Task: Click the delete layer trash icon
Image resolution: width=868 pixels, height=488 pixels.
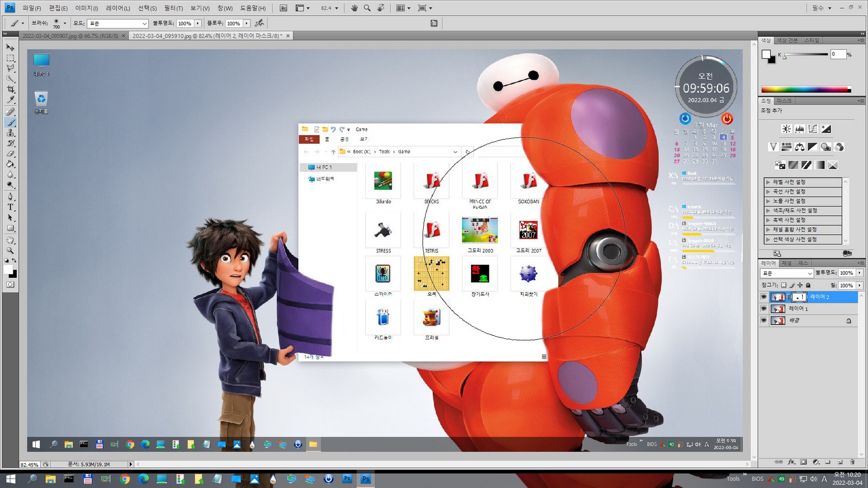Action: coord(852,462)
